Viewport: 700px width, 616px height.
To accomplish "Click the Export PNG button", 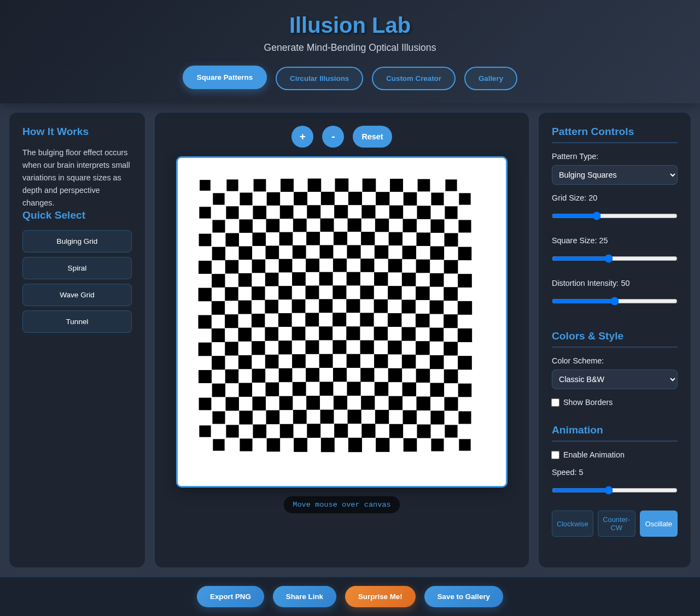I will [x=230, y=597].
